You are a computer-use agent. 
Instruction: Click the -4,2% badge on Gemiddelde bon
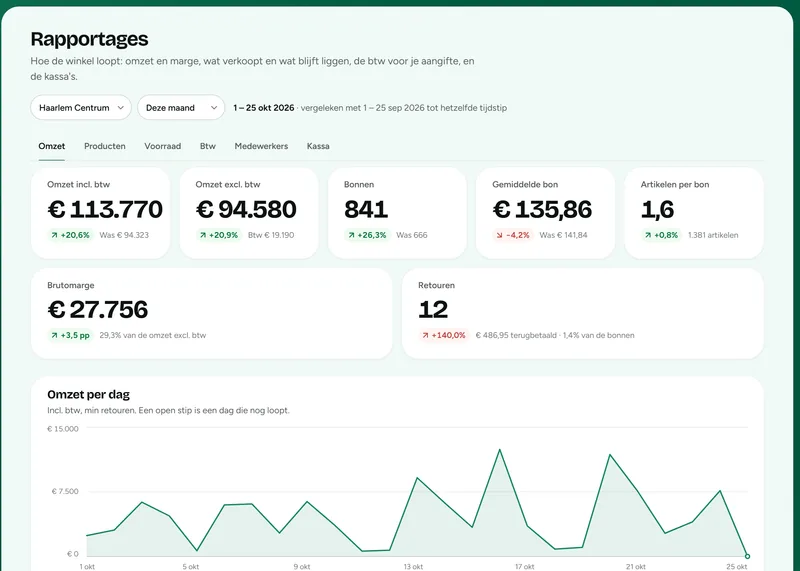(x=513, y=235)
